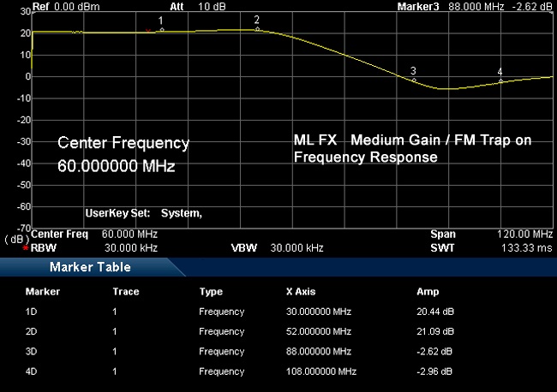
Task: Click the X Axis column header
Action: (x=301, y=292)
